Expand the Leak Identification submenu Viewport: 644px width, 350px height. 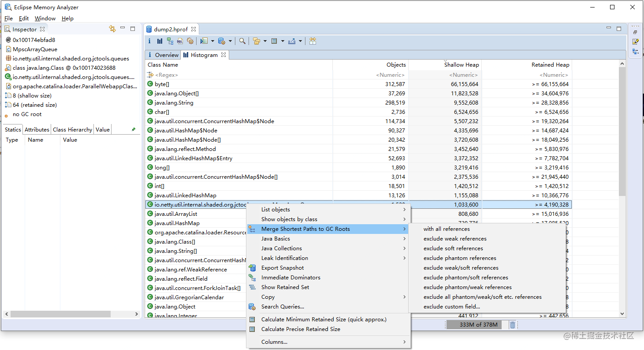coord(328,258)
